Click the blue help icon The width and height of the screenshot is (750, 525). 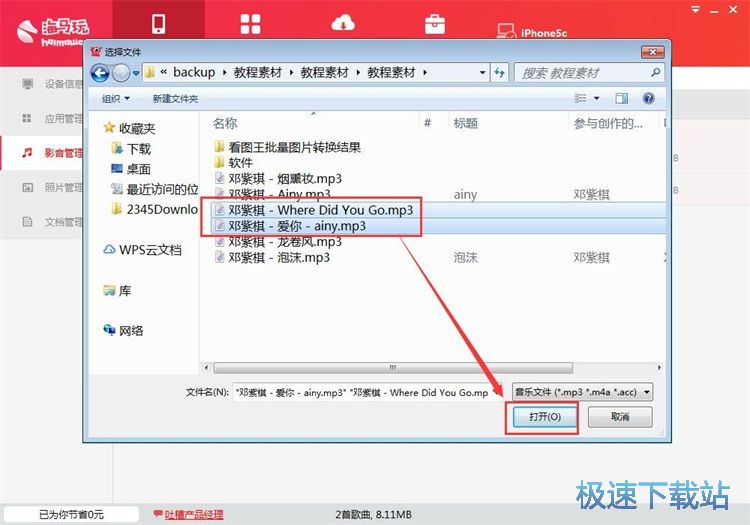[648, 98]
